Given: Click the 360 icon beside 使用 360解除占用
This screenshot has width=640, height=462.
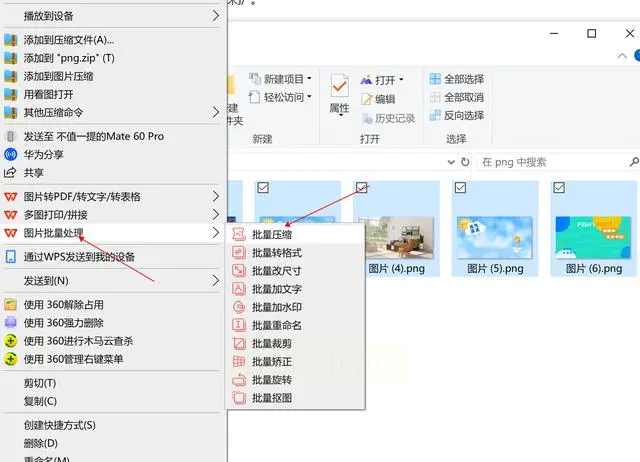Looking at the screenshot, I should pyautogui.click(x=11, y=304).
